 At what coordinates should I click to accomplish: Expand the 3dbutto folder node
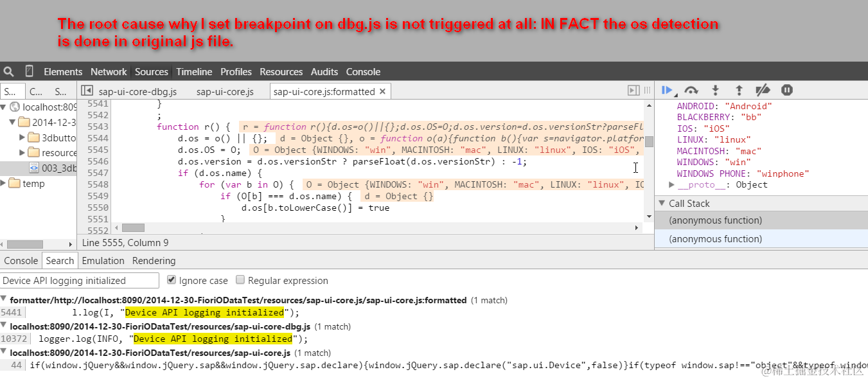(22, 137)
